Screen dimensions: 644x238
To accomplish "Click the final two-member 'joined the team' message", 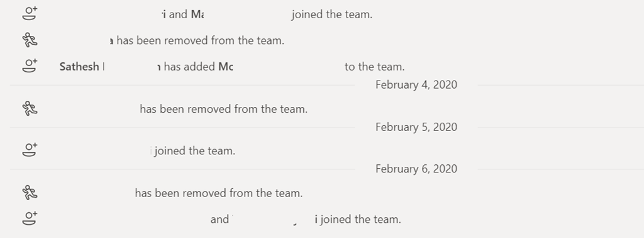I will click(306, 220).
